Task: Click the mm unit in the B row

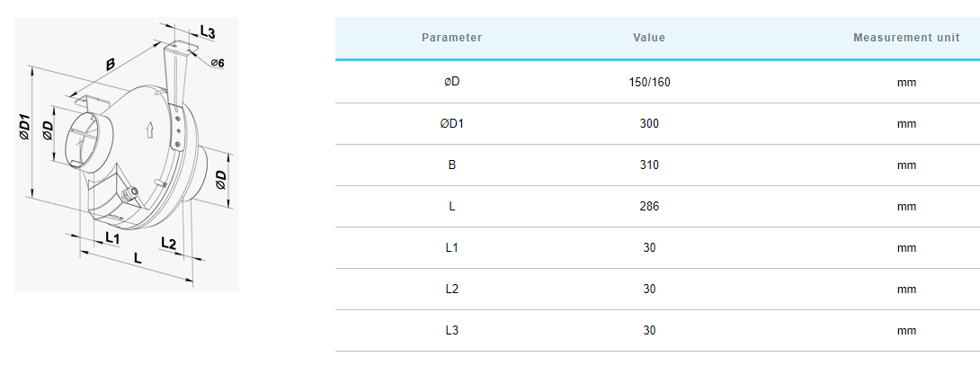Action: point(906,165)
